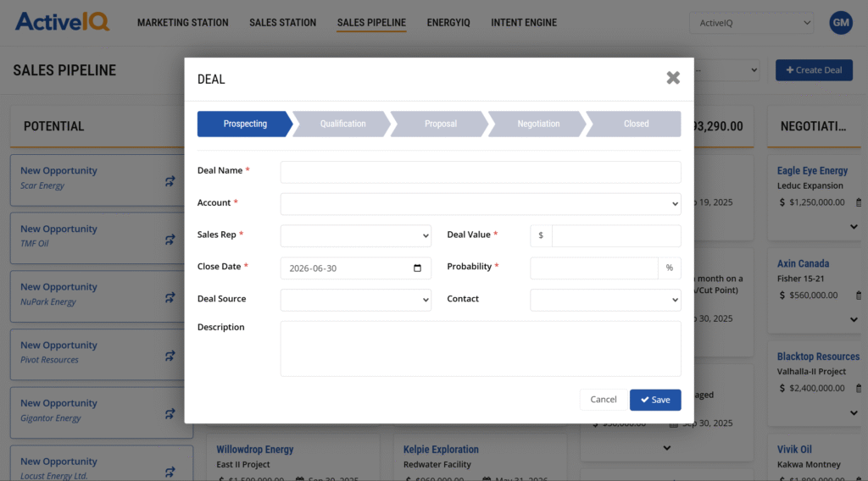Open the Kelpie Exploration deal link
This screenshot has width=868, height=481.
[x=441, y=450]
